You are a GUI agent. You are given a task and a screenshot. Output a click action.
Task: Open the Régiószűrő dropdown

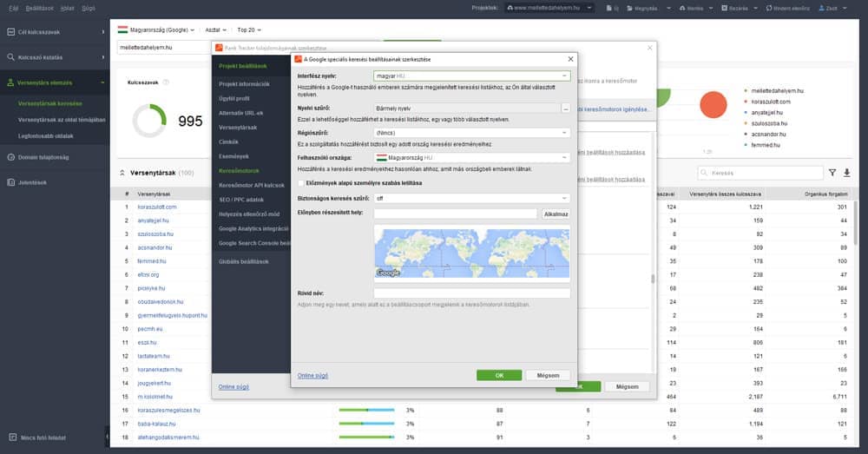click(x=471, y=133)
